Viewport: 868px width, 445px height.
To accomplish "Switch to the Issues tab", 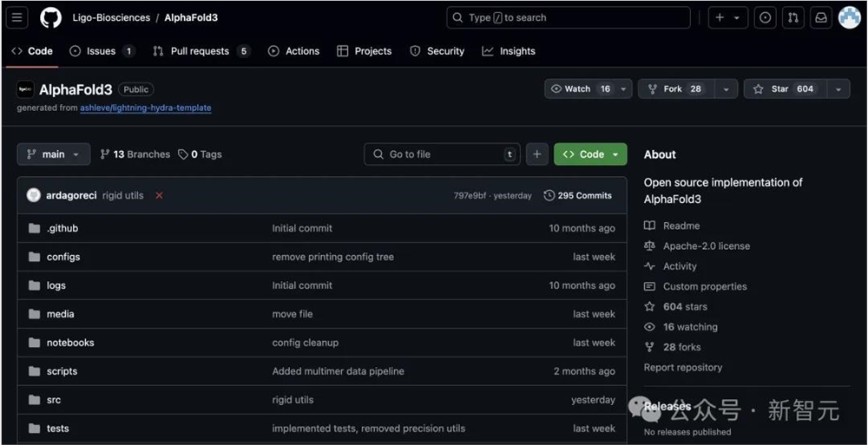I will click(x=102, y=51).
